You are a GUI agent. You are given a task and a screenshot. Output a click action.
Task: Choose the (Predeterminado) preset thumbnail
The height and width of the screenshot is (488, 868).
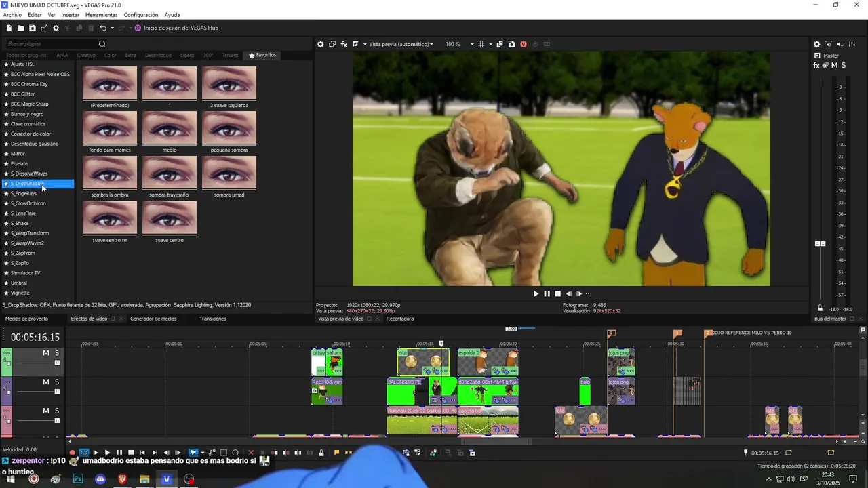click(110, 83)
